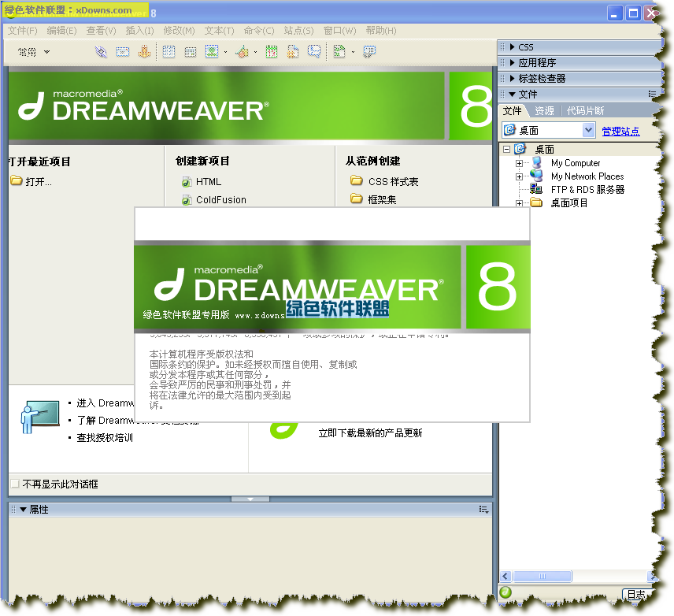Select 桌面项目 folder in tree
Image resolution: width=674 pixels, height=616 pixels.
(569, 203)
